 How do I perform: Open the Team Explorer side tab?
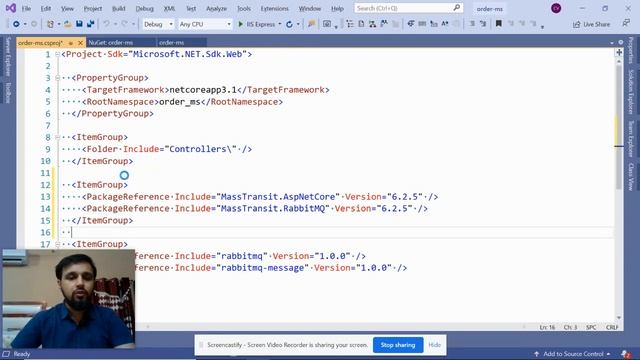631,139
